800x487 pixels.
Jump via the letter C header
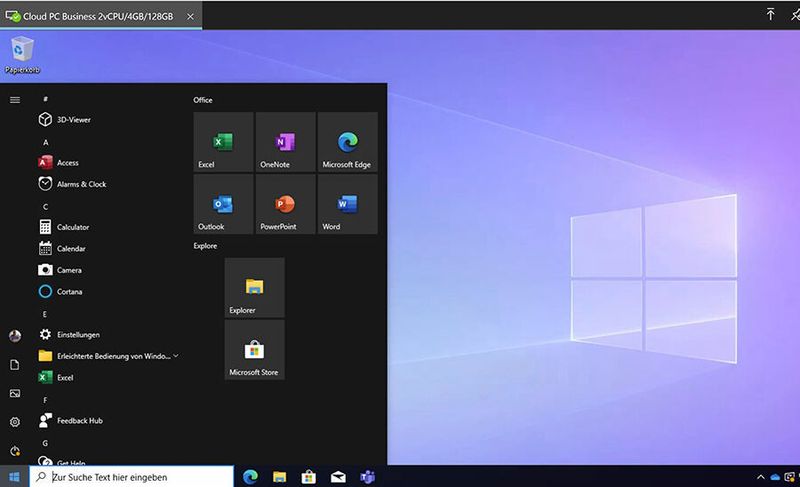[x=45, y=207]
